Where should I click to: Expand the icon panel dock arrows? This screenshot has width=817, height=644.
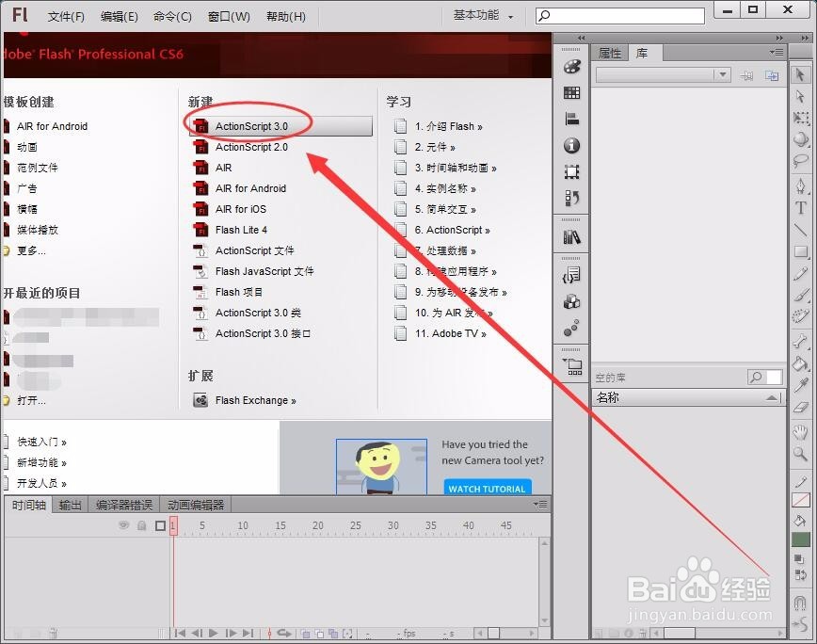click(582, 38)
